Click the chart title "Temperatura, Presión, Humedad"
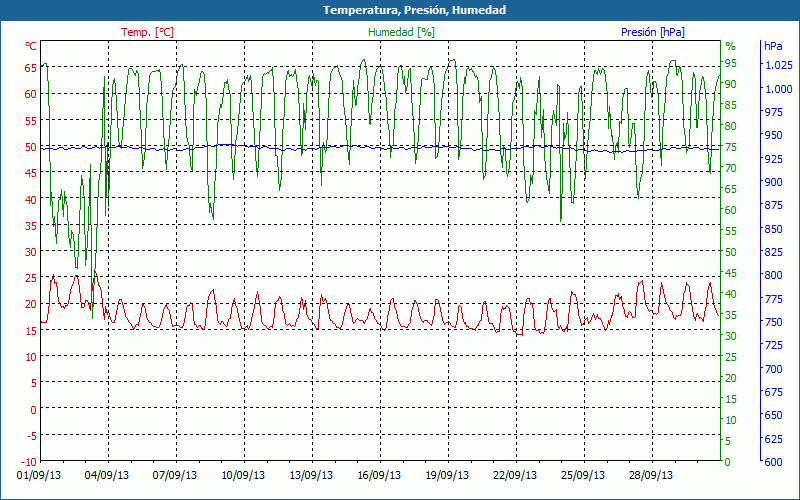Image resolution: width=800 pixels, height=500 pixels. tap(414, 10)
